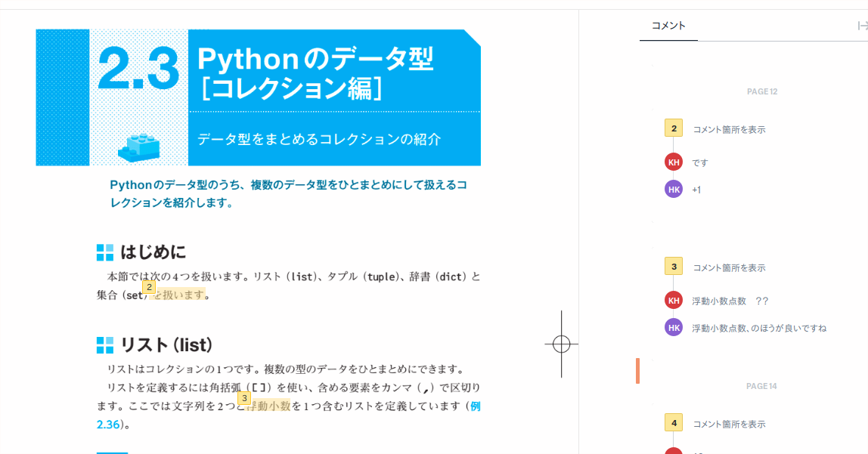Select the reply 浮動小数点数、のほうが良いですね

(x=759, y=328)
